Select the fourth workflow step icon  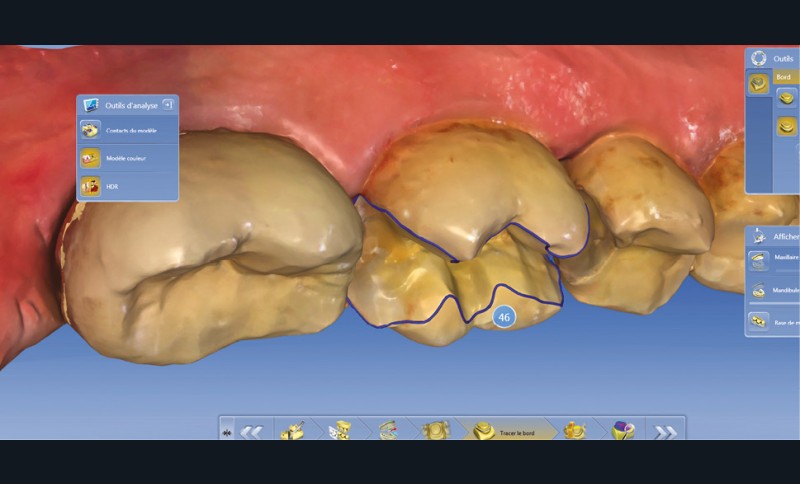pos(435,431)
